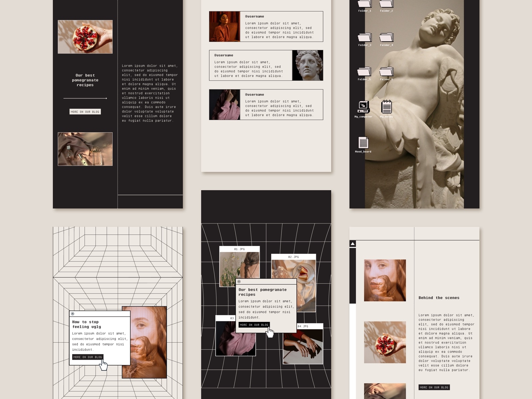Click window dot on centre pomegranate recipes popup
The width and height of the screenshot is (532, 399).
point(239,282)
